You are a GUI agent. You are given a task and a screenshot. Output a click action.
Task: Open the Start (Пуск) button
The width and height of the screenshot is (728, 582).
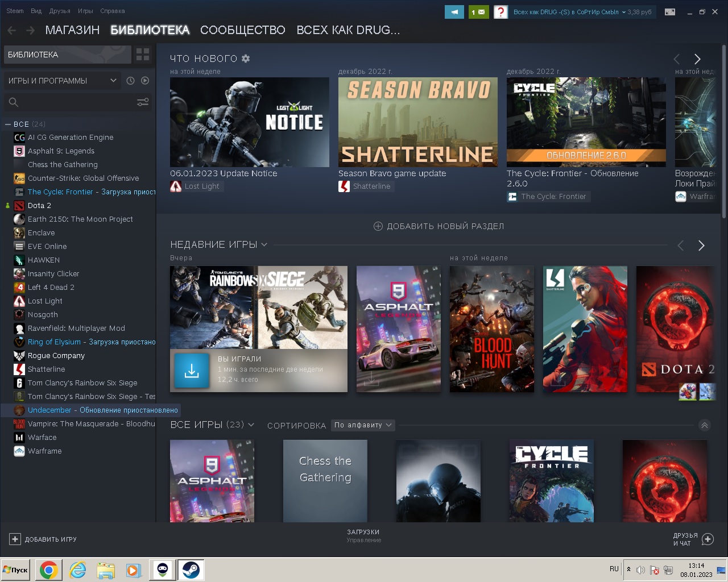16,569
